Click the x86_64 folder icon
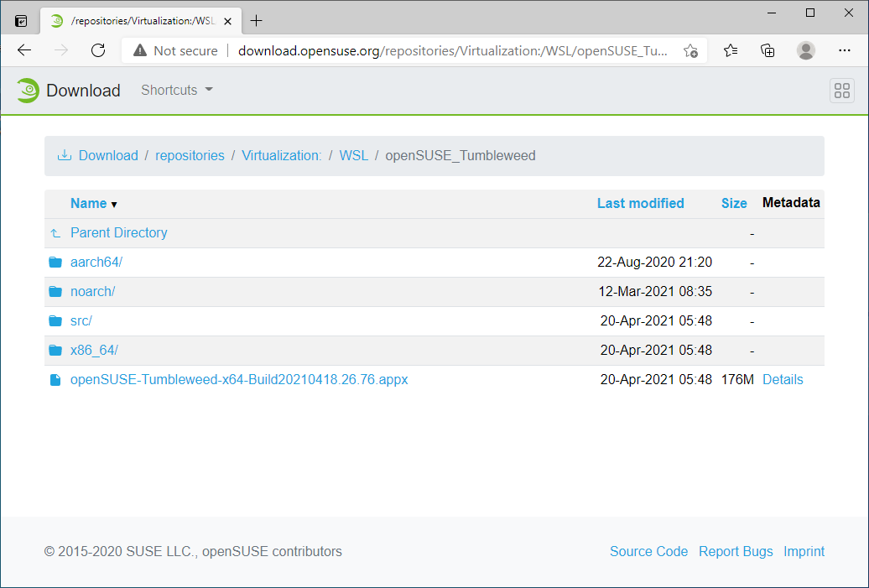The image size is (869, 588). click(55, 351)
